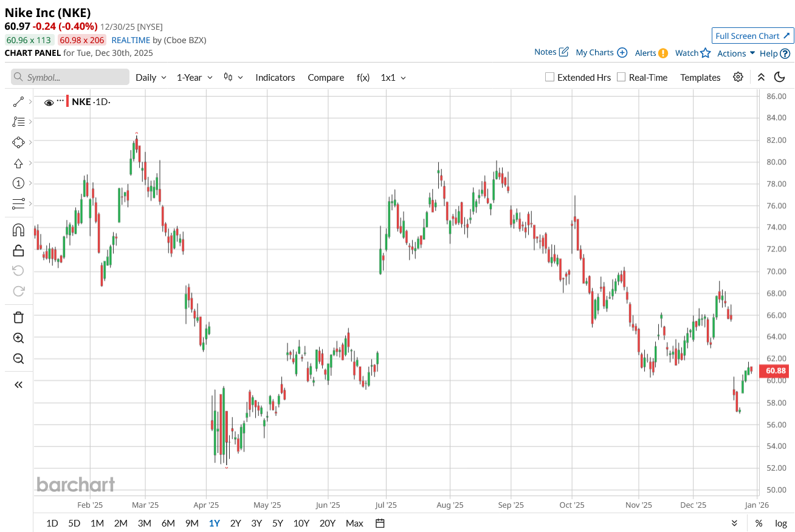Enable the Real-Time checkbox

pos(621,77)
